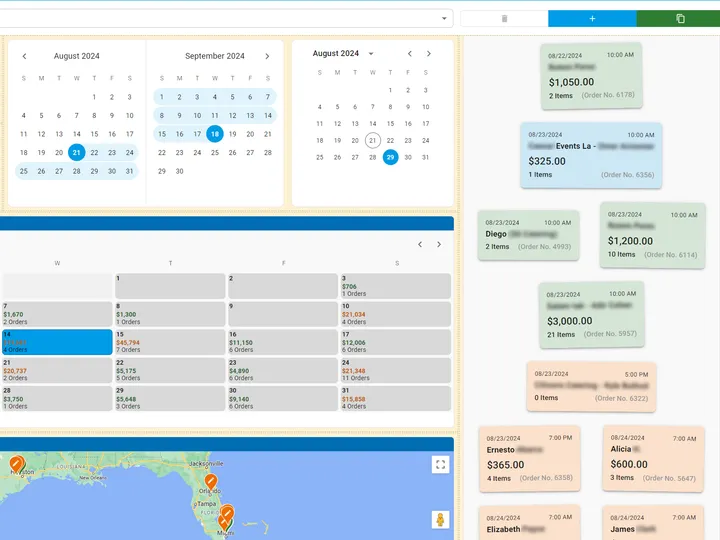The height and width of the screenshot is (540, 720).
Task: Open day 28 cell with $3,750
Action: pos(57,398)
